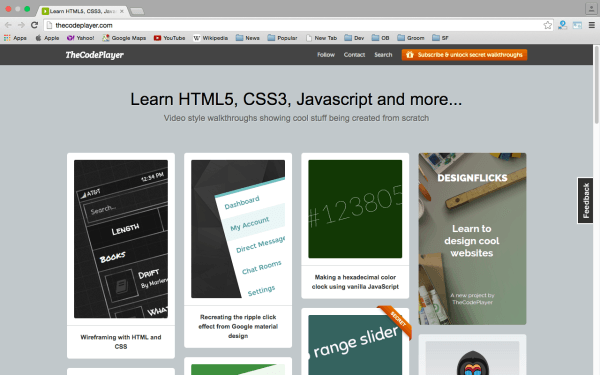Click Wireframing with HTML and CSS title
The width and height of the screenshot is (600, 375).
pos(121,342)
